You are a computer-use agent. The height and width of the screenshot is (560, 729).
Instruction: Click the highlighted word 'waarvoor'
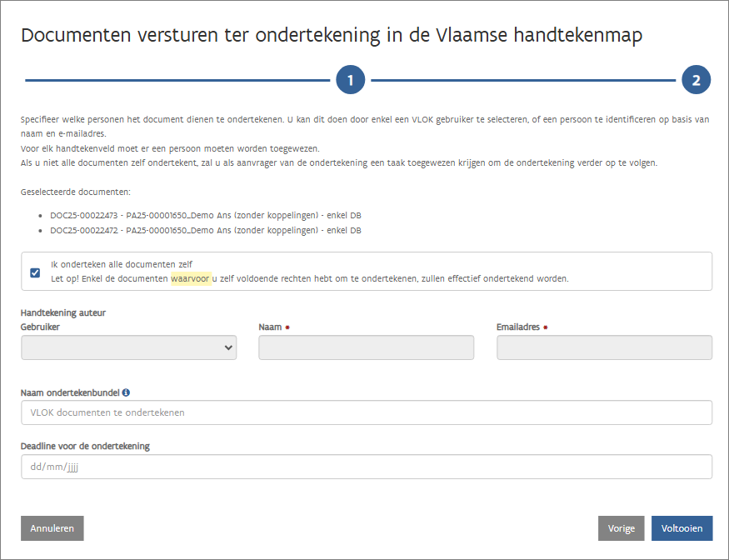pos(190,278)
